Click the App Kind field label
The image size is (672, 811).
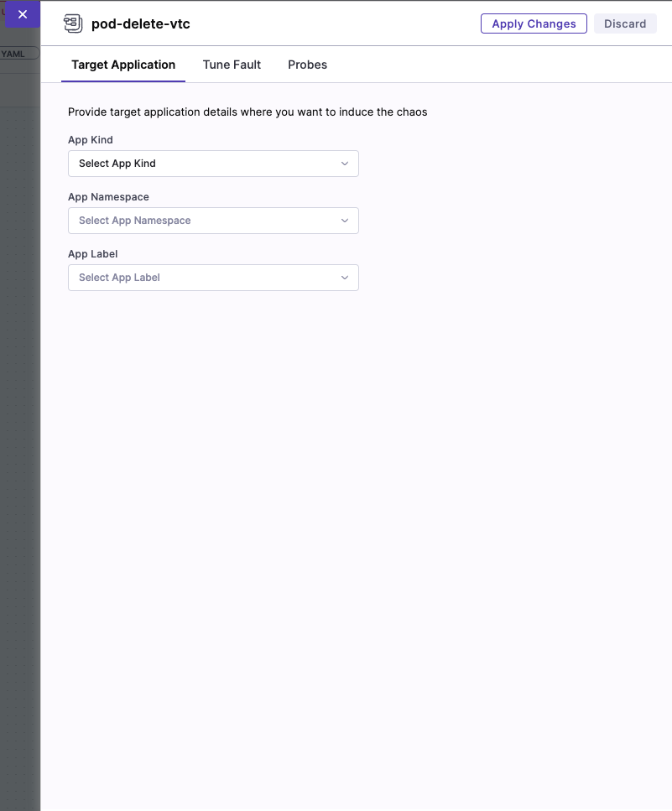coord(91,140)
